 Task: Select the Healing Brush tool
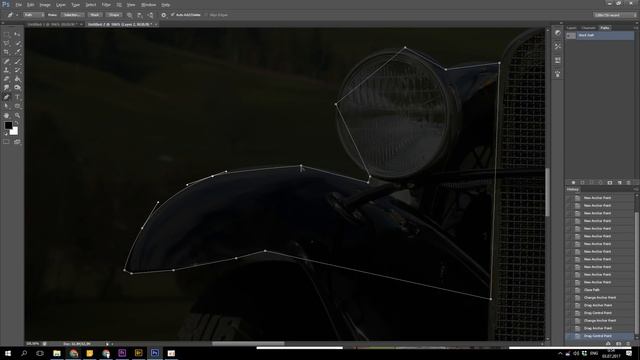click(x=6, y=61)
